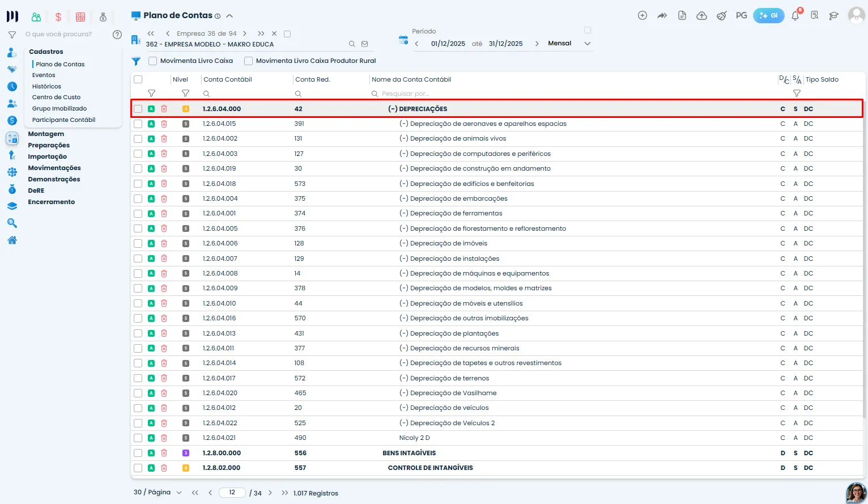This screenshot has height=504, width=868.
Task: Expand the Montagem menu section
Action: click(x=46, y=134)
